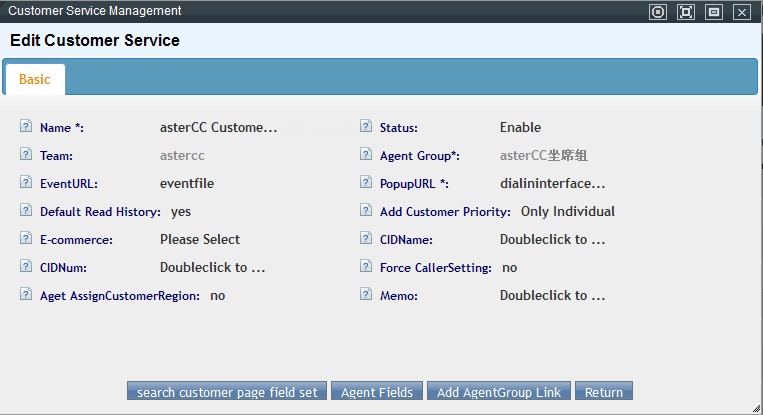Screen dimensions: 763x415
Task: Open E-commerce Please Select dropdown
Action: pyautogui.click(x=200, y=240)
